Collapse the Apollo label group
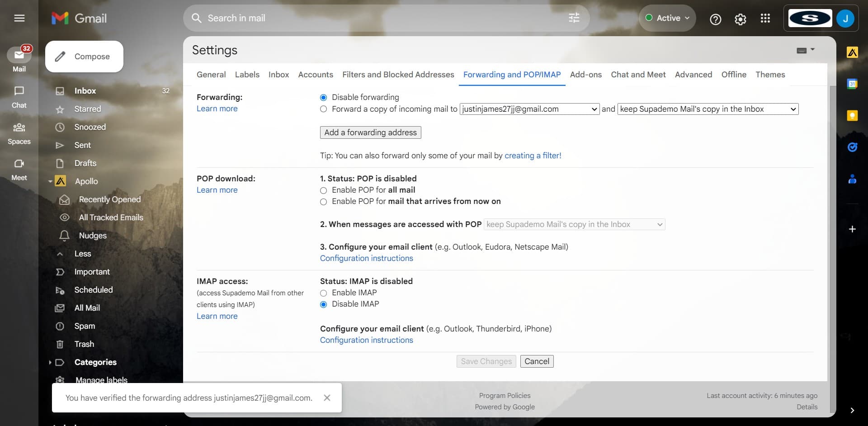 tap(50, 181)
